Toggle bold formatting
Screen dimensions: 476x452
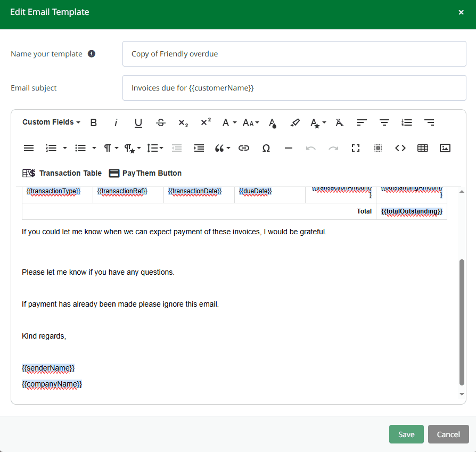pos(94,122)
